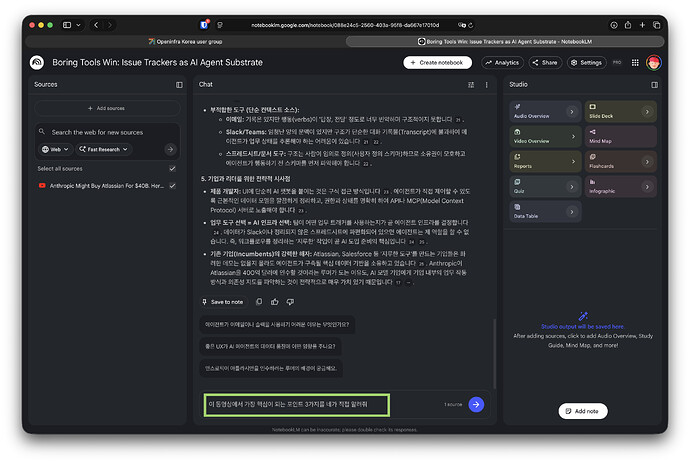Click the chat scrollbar
The height and width of the screenshot is (462, 690).
(x=494, y=354)
